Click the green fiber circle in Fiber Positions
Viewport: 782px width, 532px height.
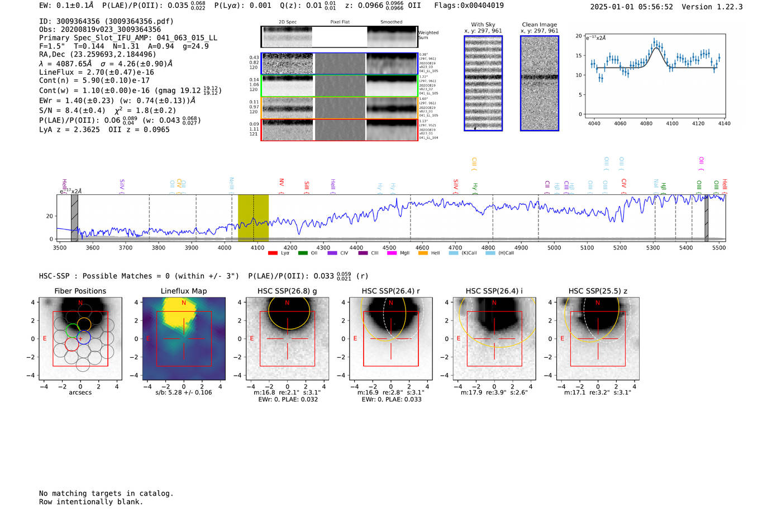pyautogui.click(x=73, y=330)
